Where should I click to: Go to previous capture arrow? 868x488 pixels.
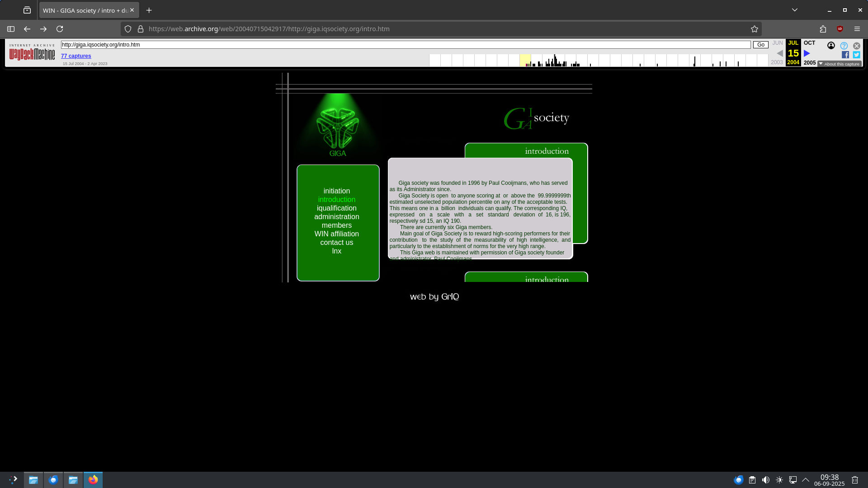point(779,53)
